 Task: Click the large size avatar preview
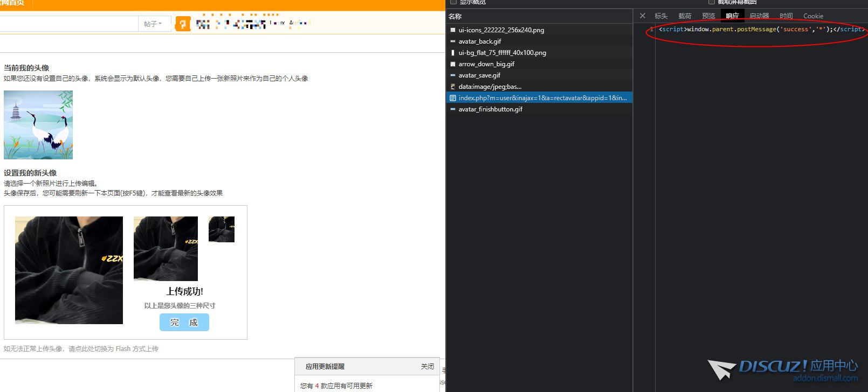click(69, 270)
